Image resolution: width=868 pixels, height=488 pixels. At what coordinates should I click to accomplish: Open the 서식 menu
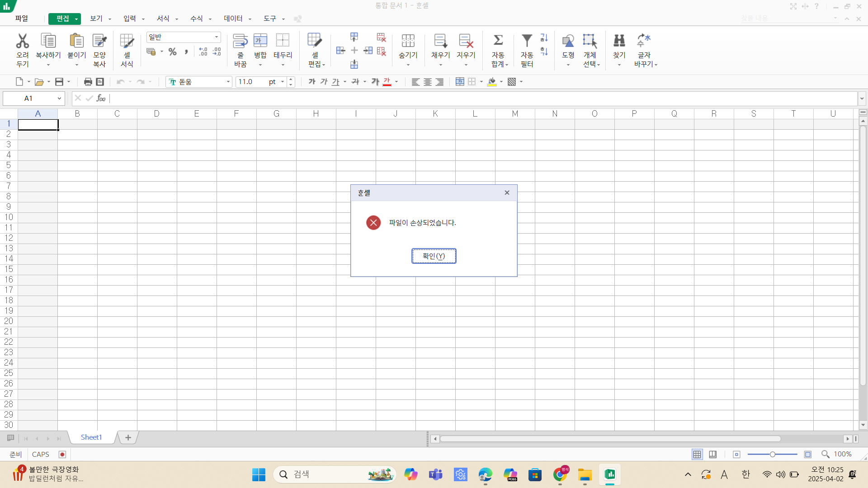pos(163,19)
